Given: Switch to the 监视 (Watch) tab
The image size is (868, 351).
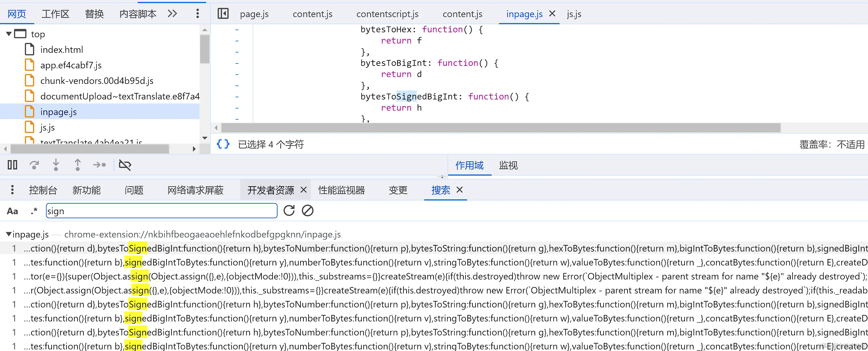Looking at the screenshot, I should pos(508,166).
